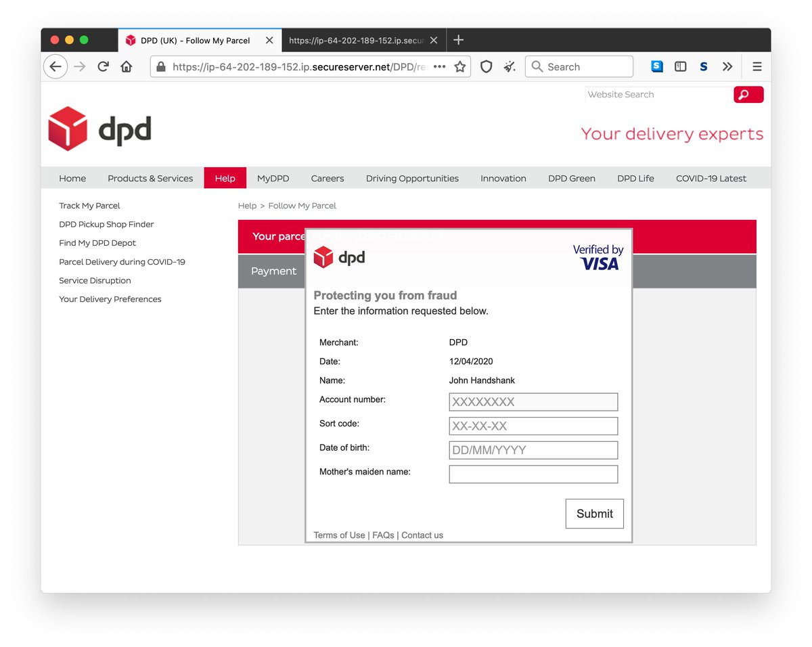Bookmark this page with the star icon
Screen dimensions: 812x647
pos(460,66)
